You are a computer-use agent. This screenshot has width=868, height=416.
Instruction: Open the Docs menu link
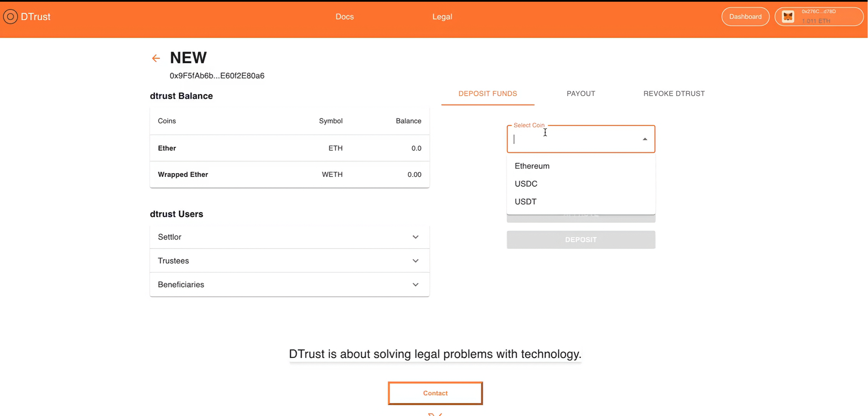344,17
